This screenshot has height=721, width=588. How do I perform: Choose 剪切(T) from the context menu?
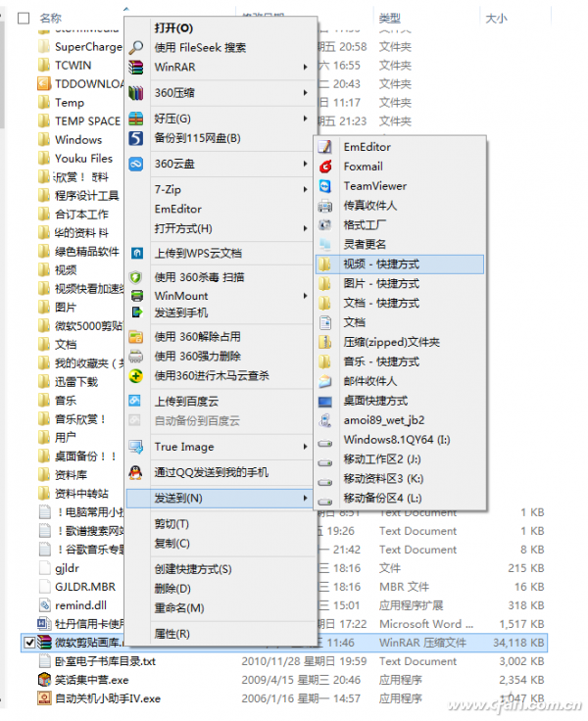(221, 524)
